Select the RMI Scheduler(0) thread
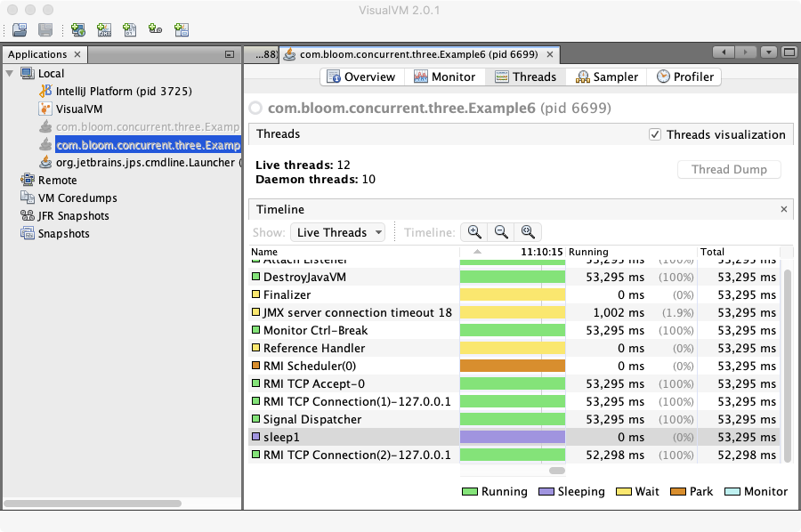 [x=514, y=366]
